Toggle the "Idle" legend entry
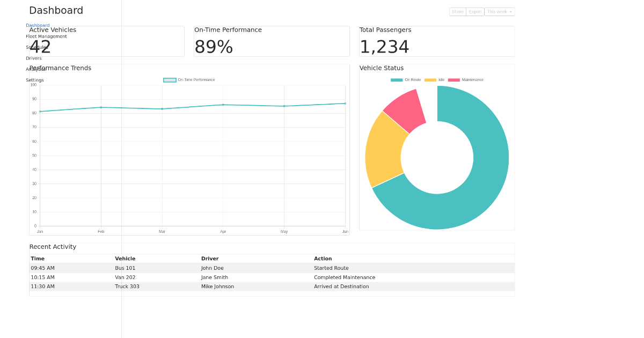Image resolution: width=644 pixels, height=338 pixels. coord(434,79)
